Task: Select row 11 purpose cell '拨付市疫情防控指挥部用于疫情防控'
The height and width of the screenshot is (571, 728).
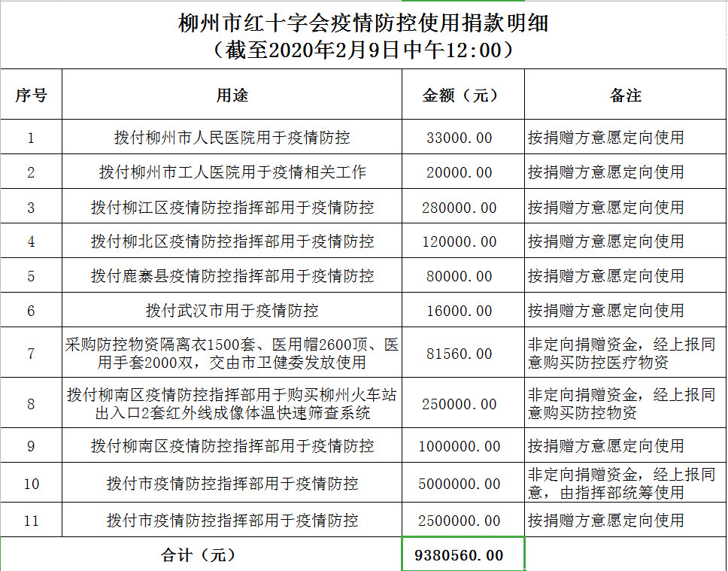Action: 232,519
